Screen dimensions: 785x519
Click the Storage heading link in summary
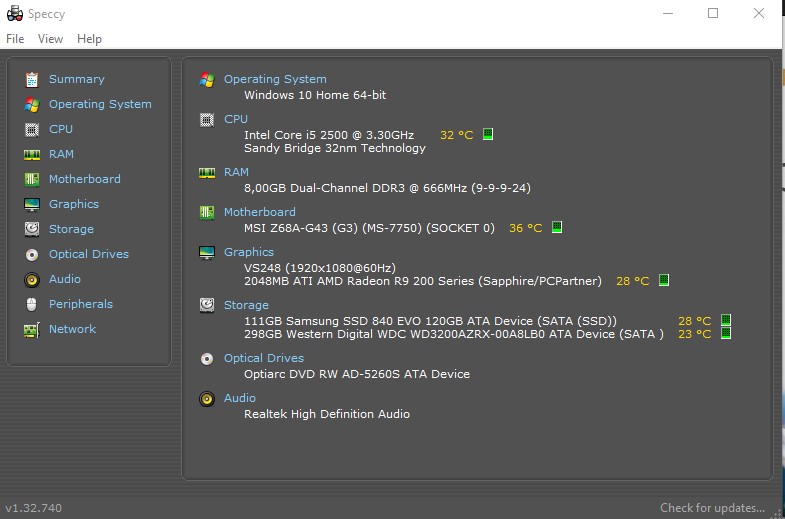(246, 305)
